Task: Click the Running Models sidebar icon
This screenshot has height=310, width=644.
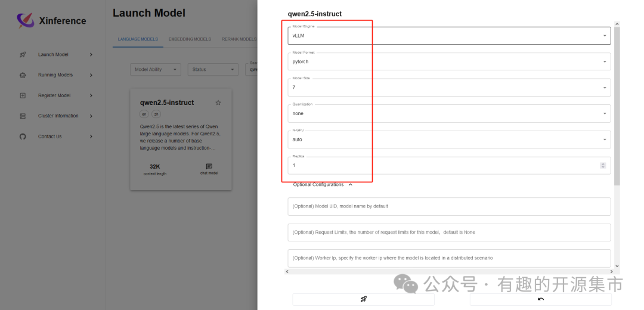Action: [23, 75]
